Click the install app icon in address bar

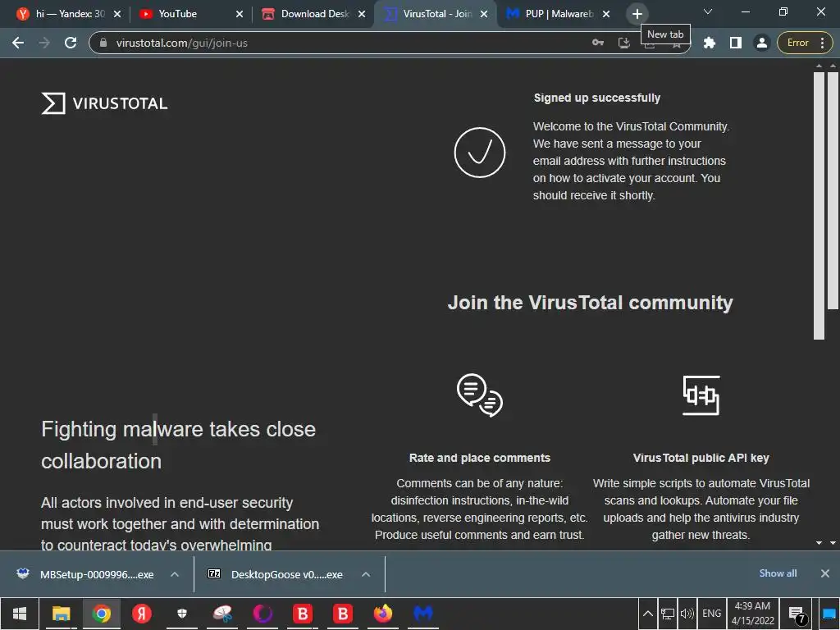[624, 43]
